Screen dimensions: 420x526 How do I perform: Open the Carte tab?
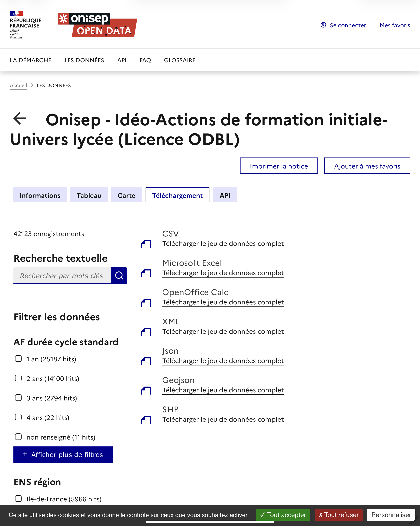pos(126,195)
